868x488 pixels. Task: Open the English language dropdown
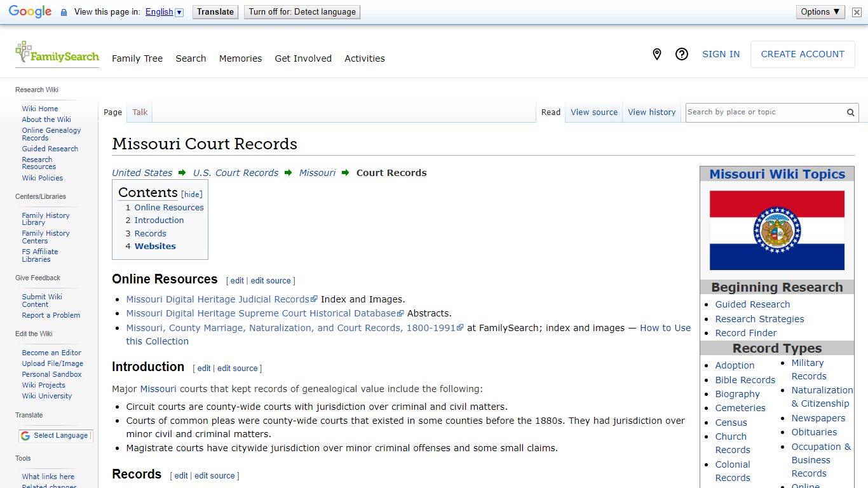[x=164, y=11]
